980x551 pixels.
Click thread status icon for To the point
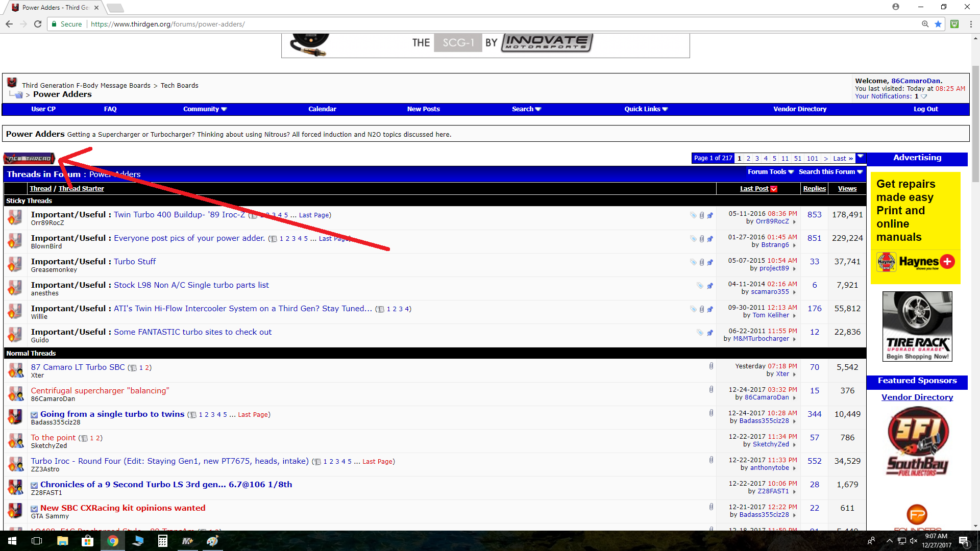(x=15, y=440)
